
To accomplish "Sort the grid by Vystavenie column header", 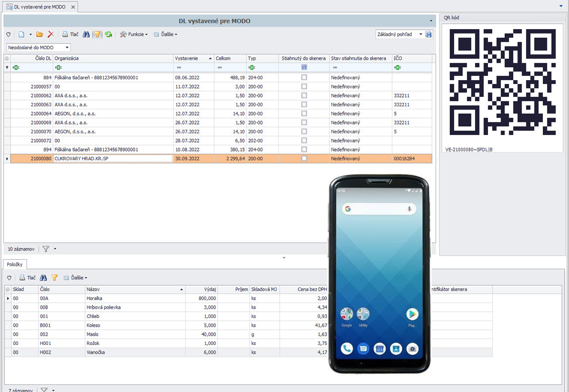I will [190, 58].
